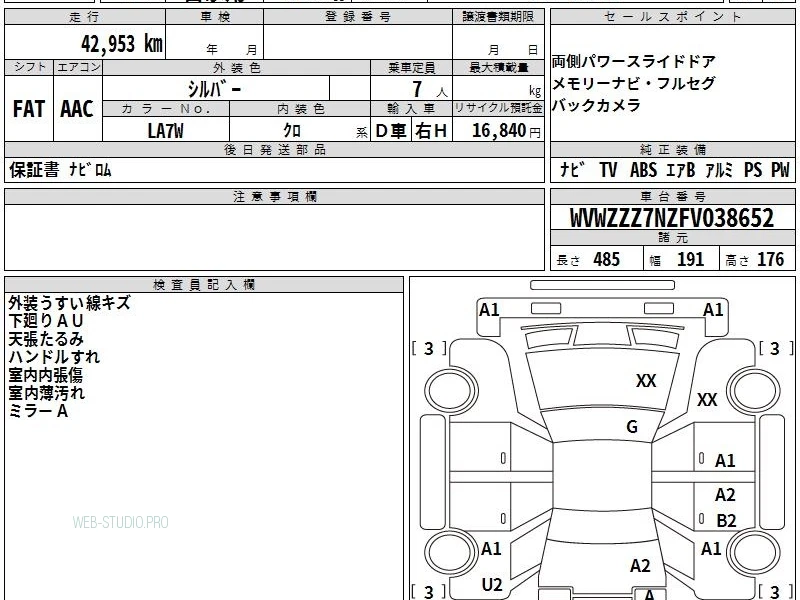The image size is (800, 600).
Task: Select chassis number WVWZZZ7NZFV038652
Action: coord(671,218)
